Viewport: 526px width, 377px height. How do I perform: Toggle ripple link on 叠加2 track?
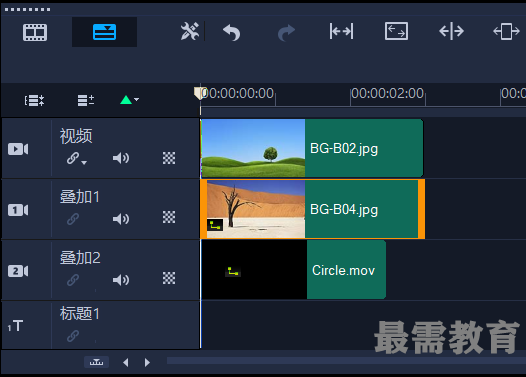click(x=73, y=280)
